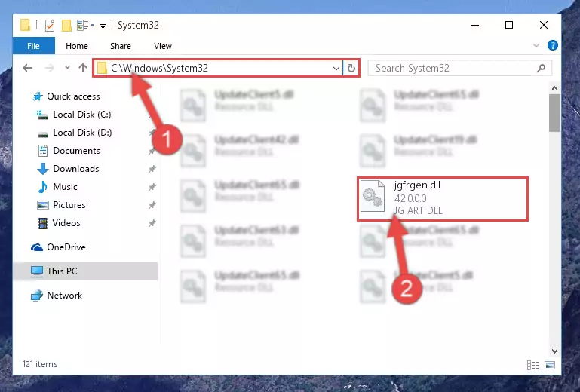Switch to the Home ribbon tab
The width and height of the screenshot is (580, 392).
tap(77, 46)
